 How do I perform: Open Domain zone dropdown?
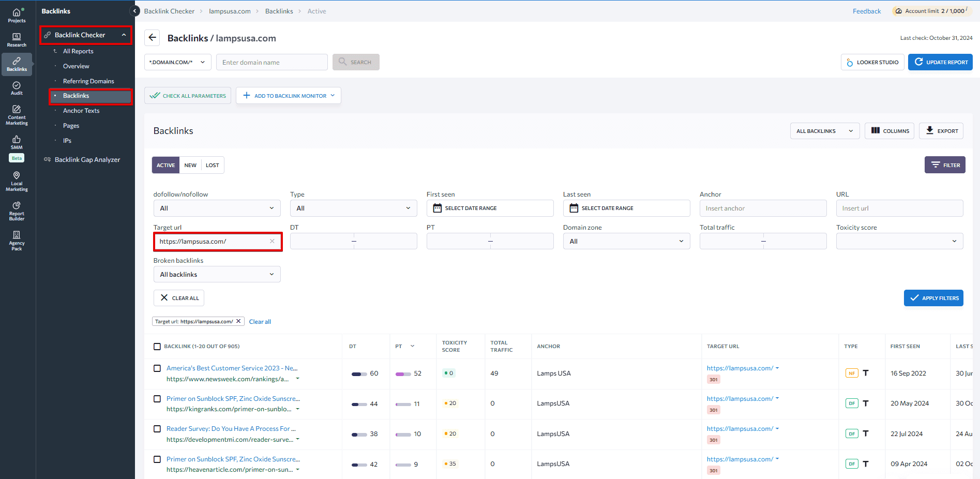[x=626, y=241]
